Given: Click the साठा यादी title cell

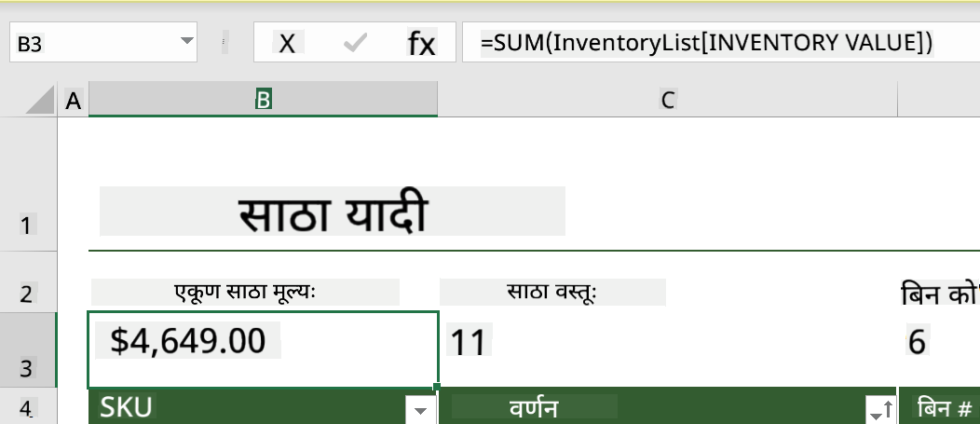Looking at the screenshot, I should (333, 212).
